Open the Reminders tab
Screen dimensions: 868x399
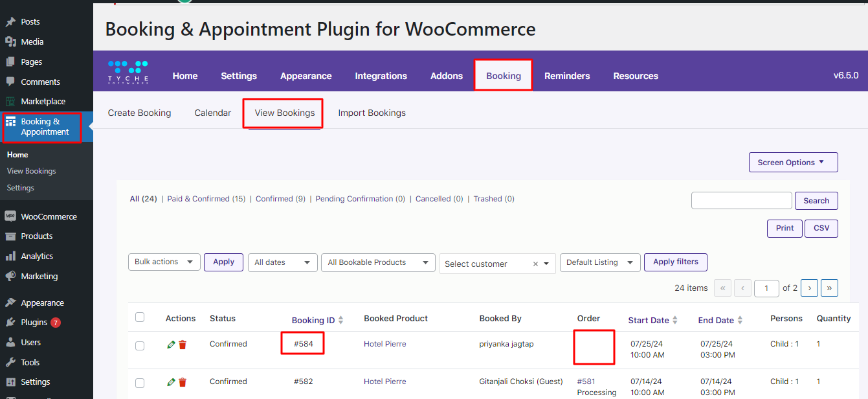(567, 76)
